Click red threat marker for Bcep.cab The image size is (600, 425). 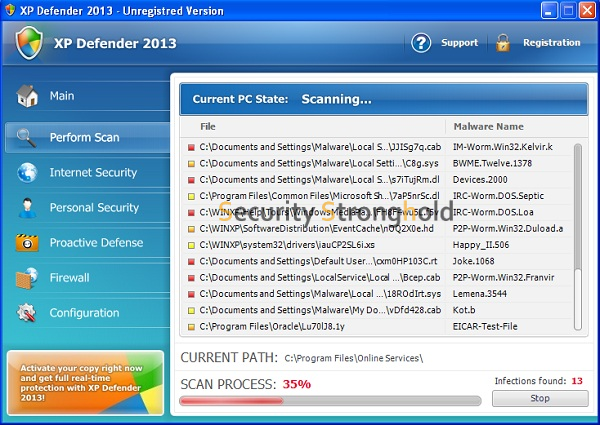pyautogui.click(x=191, y=278)
